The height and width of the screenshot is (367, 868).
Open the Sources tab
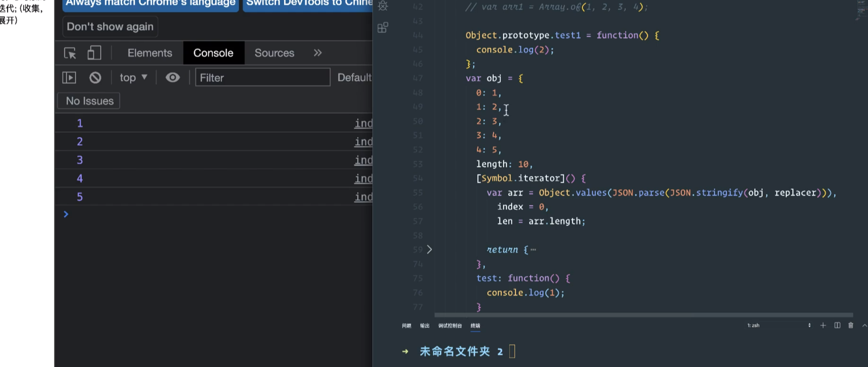(x=274, y=53)
